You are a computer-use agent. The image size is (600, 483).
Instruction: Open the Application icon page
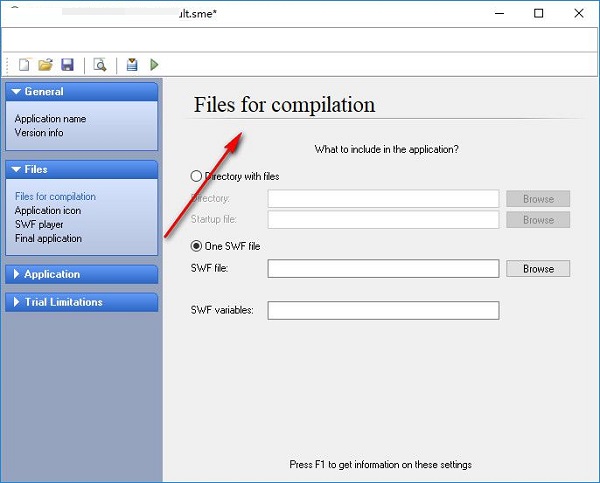(x=48, y=210)
